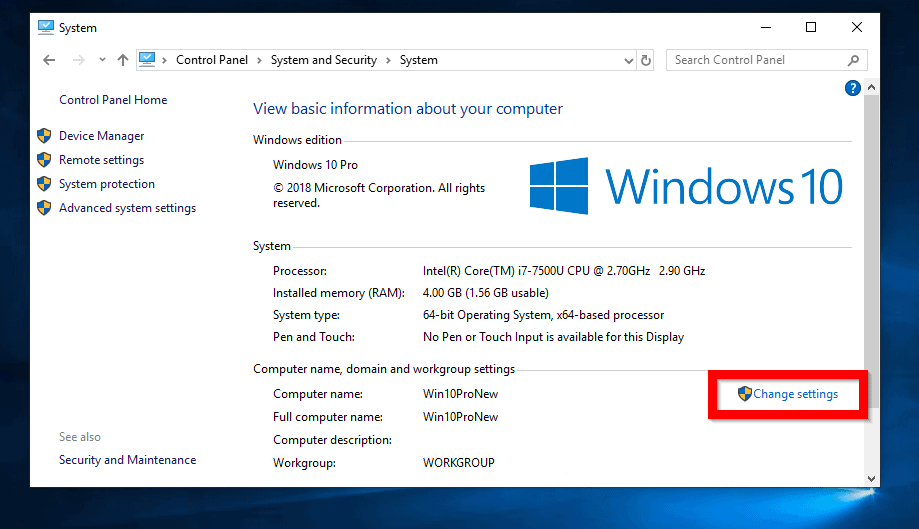Close the System window
The width and height of the screenshot is (919, 529).
click(857, 28)
